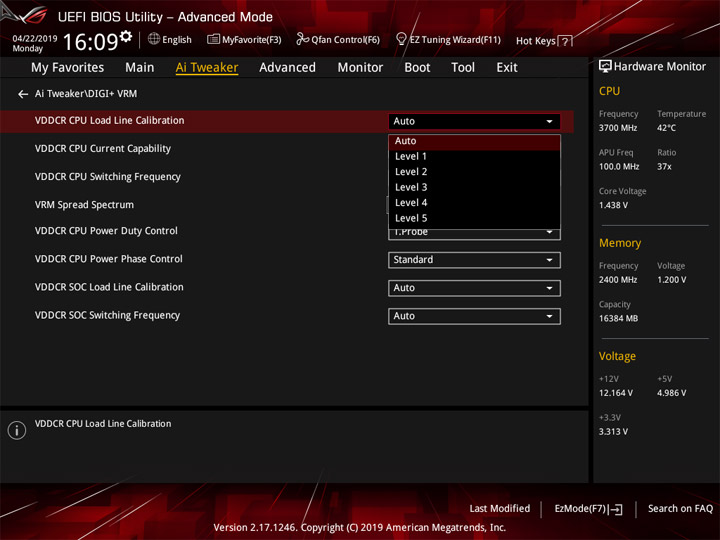Click the EZ Tuning Wizard bulb icon
The width and height of the screenshot is (720, 540).
[x=401, y=39]
